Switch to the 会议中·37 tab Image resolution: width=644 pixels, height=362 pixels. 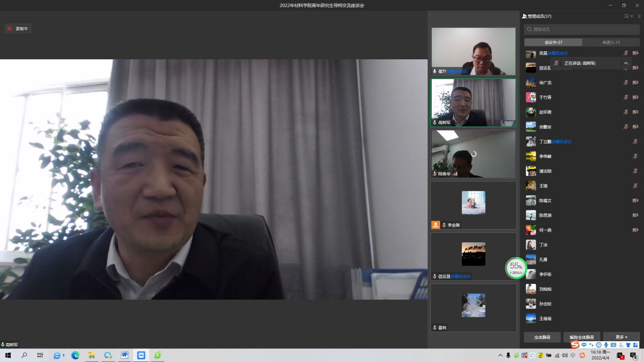553,43
